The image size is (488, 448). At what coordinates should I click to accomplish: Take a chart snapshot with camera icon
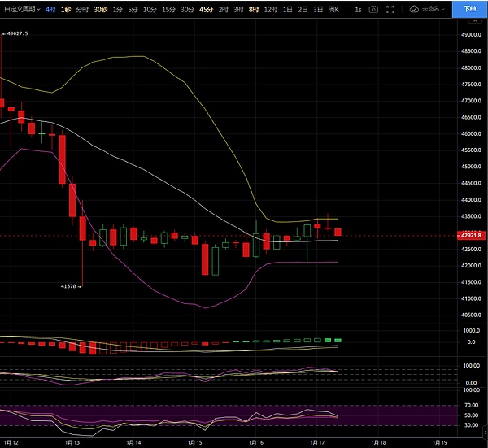(373, 9)
